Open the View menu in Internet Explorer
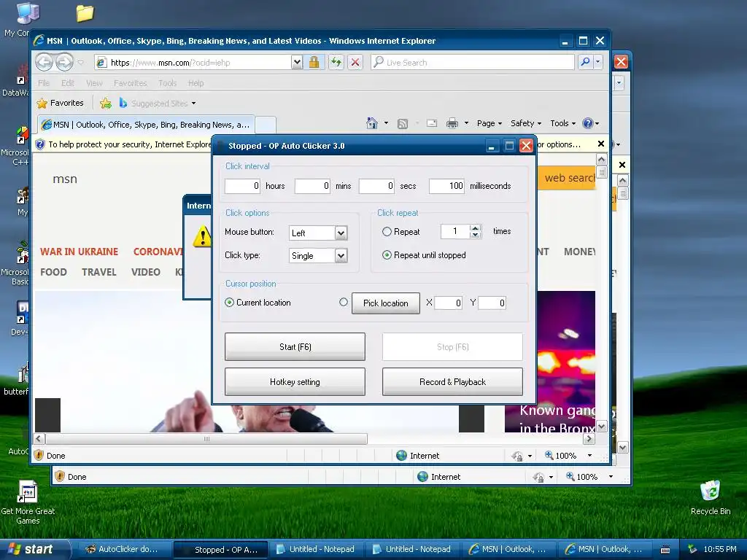Screen dimensions: 747x560 94,83
